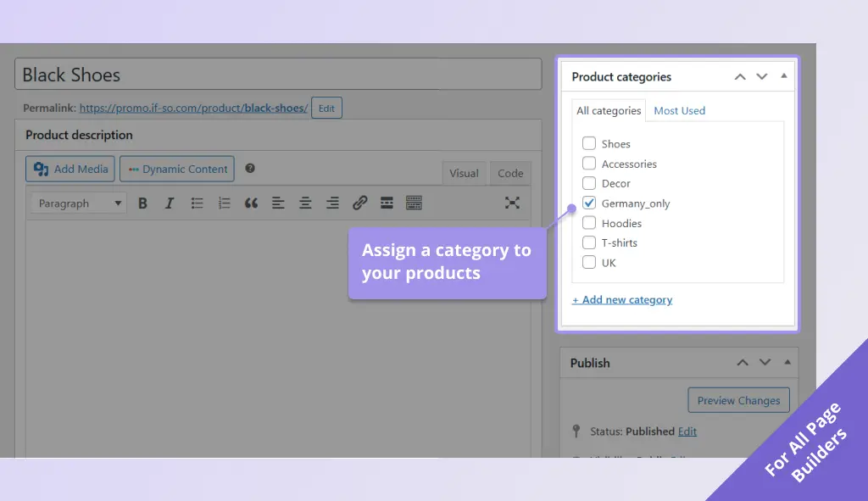Screen dimensions: 868x501
Task: Insert Read More tag
Action: click(x=387, y=203)
